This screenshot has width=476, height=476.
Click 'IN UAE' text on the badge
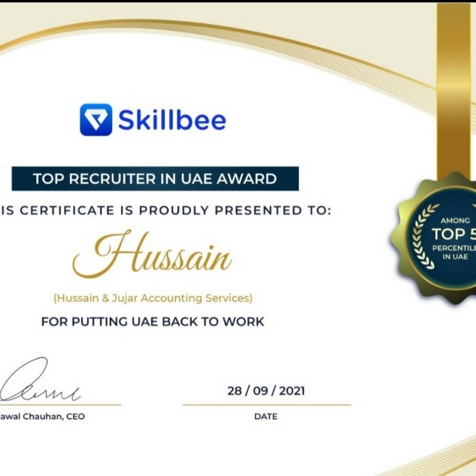455,257
